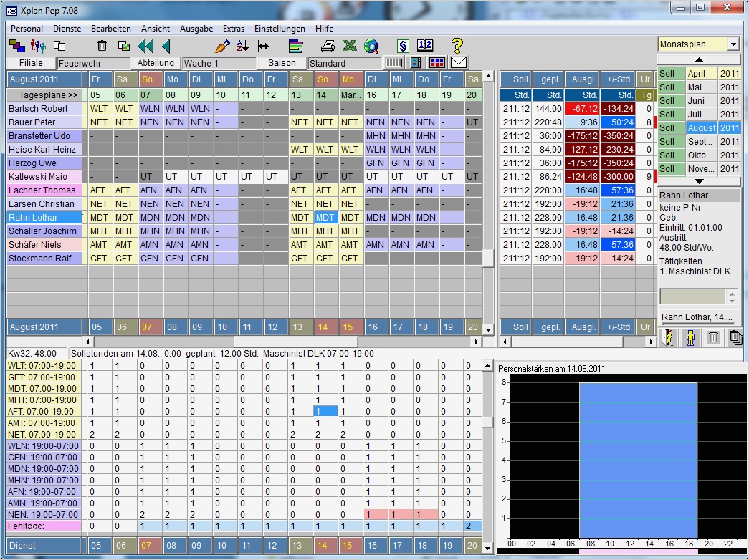Click the highlighted MDT cell on day 14

[325, 217]
